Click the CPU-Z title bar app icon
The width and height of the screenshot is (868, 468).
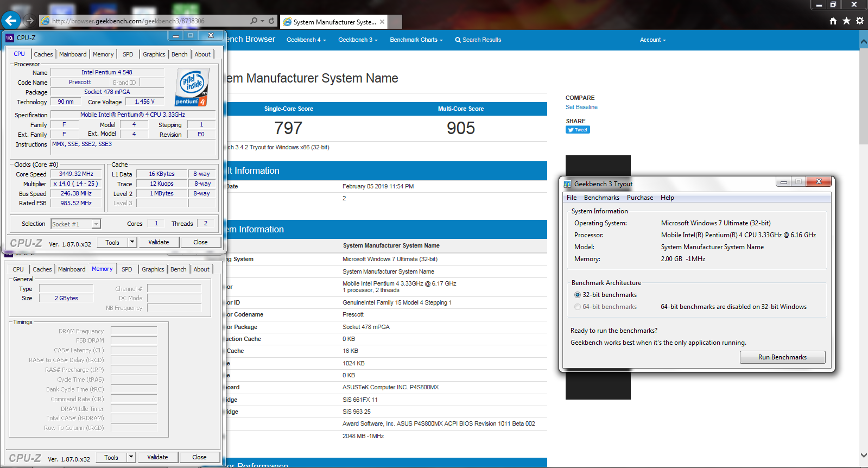tap(10, 37)
